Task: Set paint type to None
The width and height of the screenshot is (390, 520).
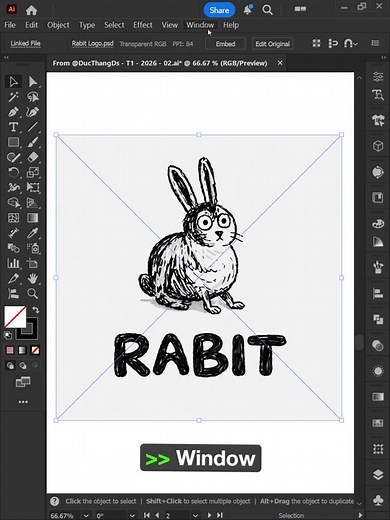Action: click(x=35, y=350)
